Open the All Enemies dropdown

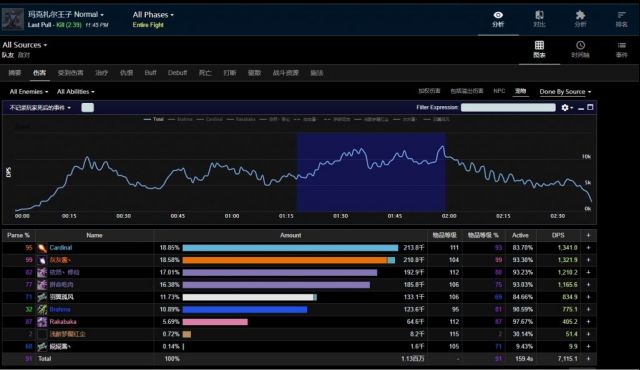[29, 92]
